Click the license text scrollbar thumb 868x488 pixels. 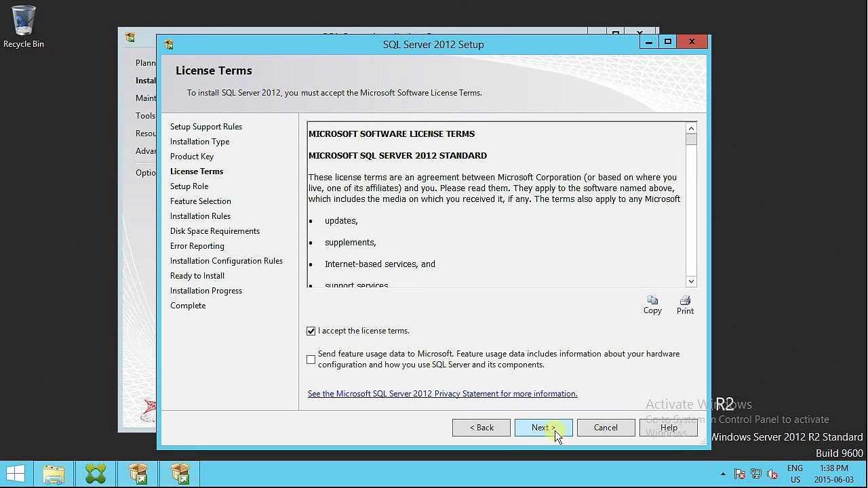pyautogui.click(x=691, y=140)
